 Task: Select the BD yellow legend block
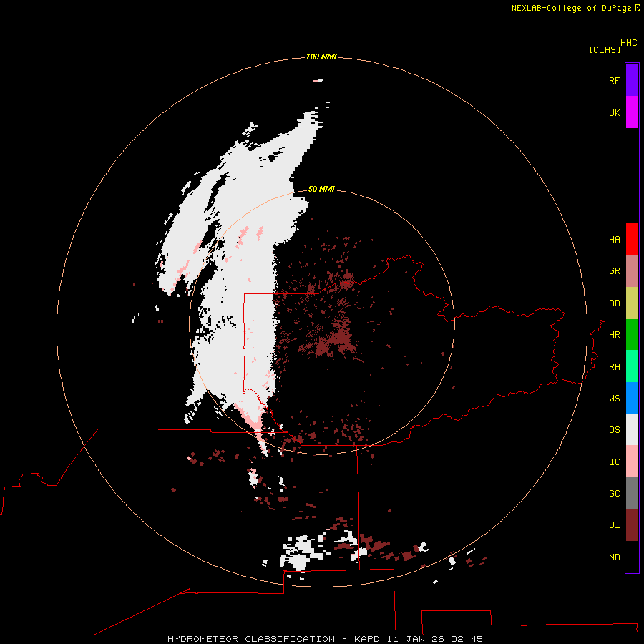[x=632, y=303]
